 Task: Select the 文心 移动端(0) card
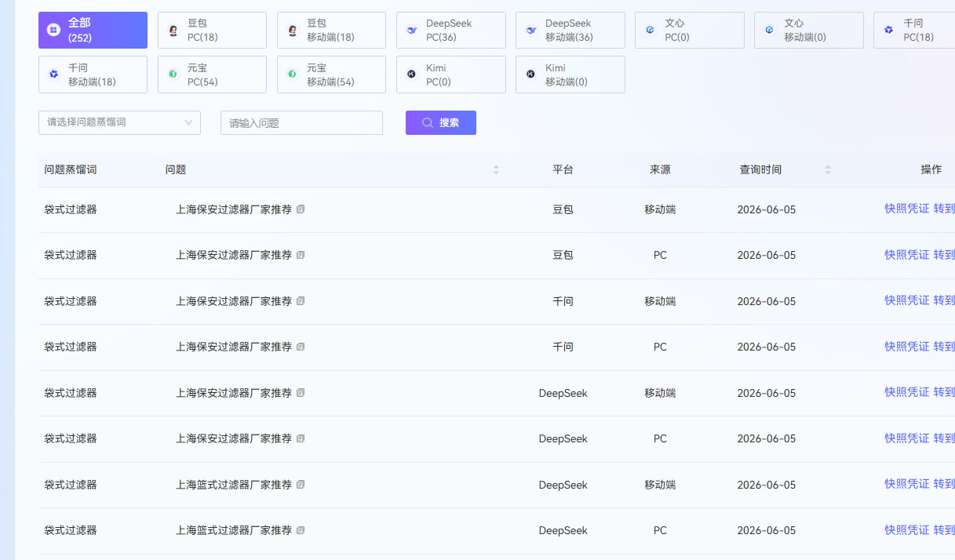(808, 30)
